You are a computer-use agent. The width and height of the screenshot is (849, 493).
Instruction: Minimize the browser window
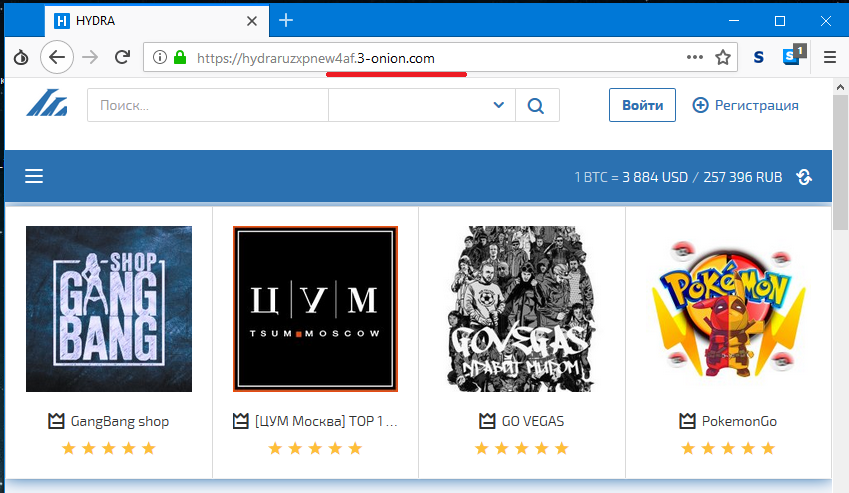pos(734,21)
